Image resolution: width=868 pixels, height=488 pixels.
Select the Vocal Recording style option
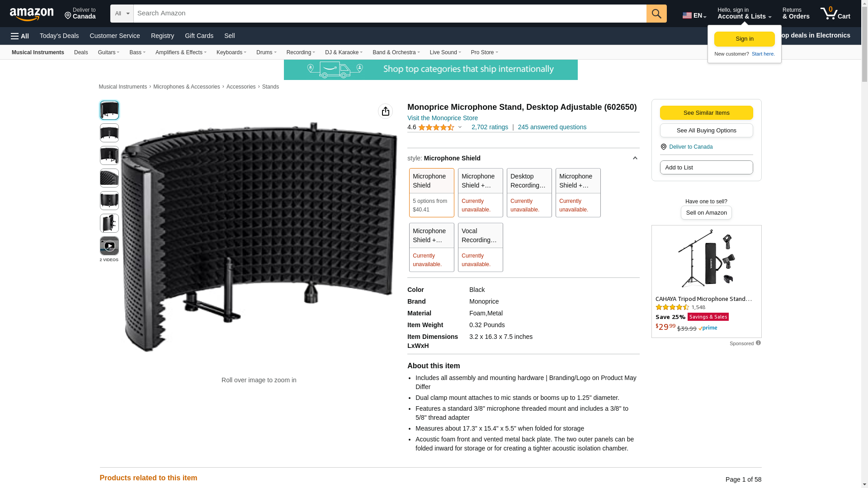click(x=481, y=247)
